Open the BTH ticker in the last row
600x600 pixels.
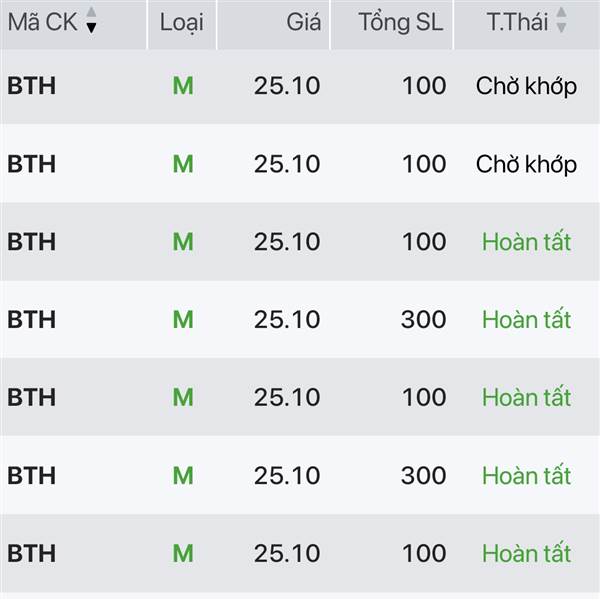coord(31,553)
